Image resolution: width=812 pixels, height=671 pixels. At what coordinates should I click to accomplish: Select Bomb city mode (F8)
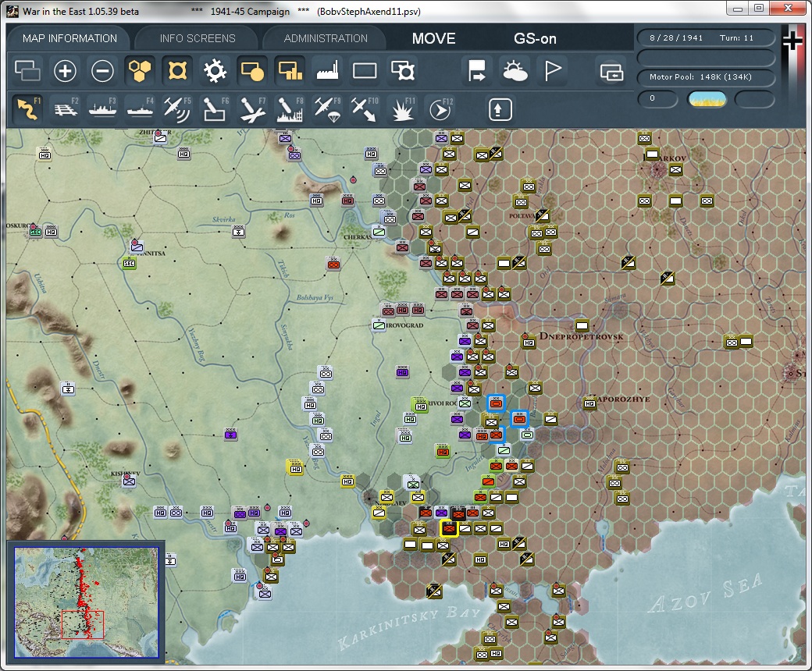click(x=290, y=108)
